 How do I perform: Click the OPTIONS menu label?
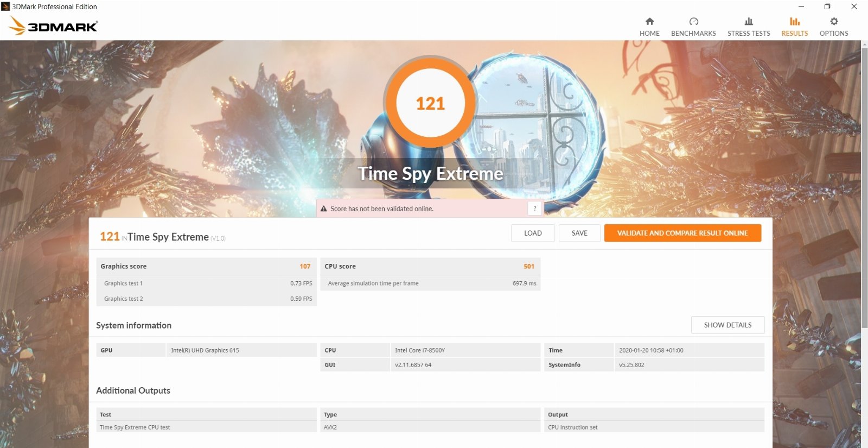pos(834,33)
